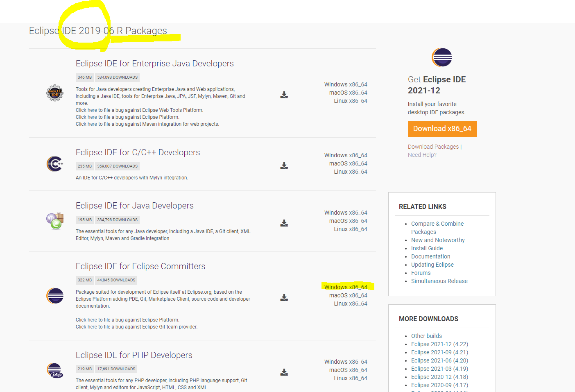The width and height of the screenshot is (575, 392).
Task: Click the 334,798 DOWNLOADS badge
Action: [x=118, y=220]
